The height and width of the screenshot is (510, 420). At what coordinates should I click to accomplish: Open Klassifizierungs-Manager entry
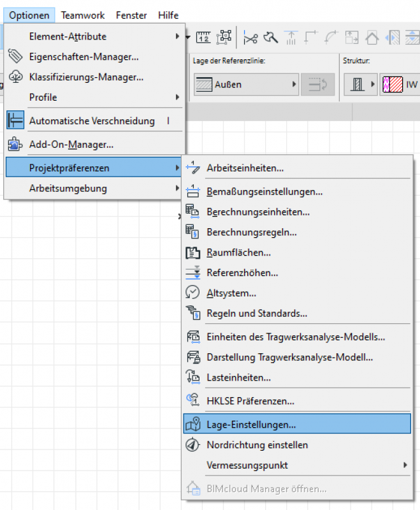(86, 77)
